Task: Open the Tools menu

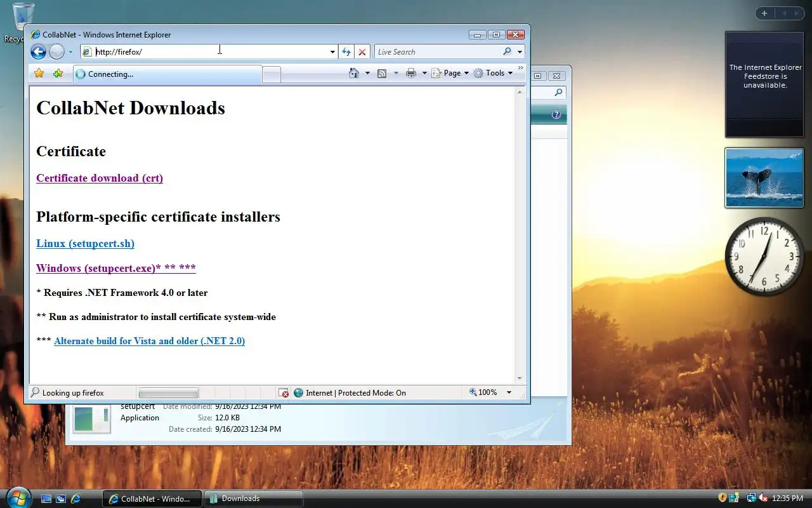Action: point(493,73)
